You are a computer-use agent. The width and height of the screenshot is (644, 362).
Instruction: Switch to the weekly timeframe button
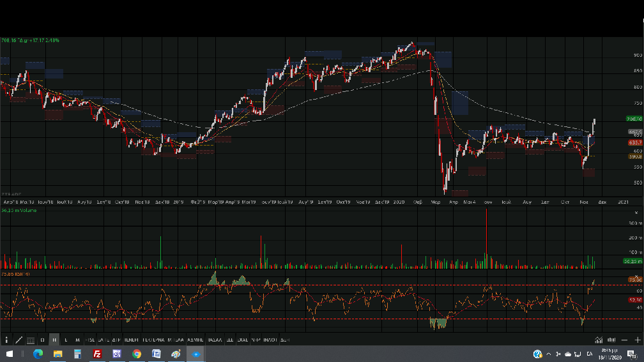pyautogui.click(x=66, y=340)
